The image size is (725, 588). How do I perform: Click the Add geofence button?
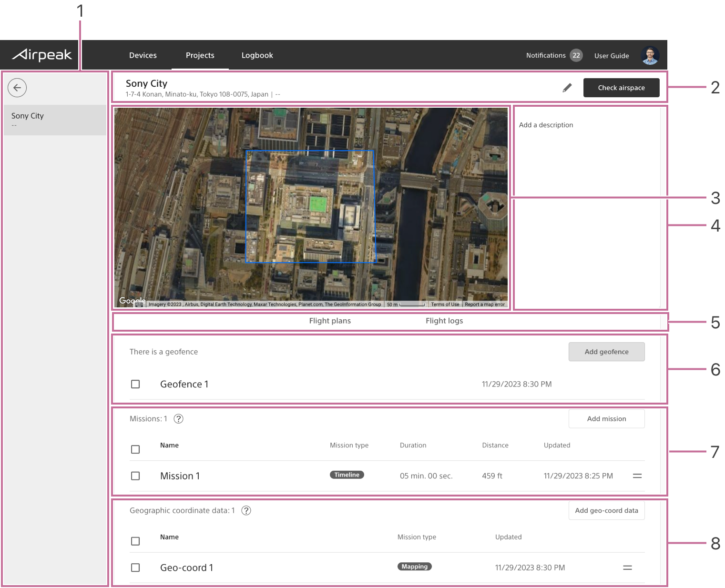coord(607,352)
